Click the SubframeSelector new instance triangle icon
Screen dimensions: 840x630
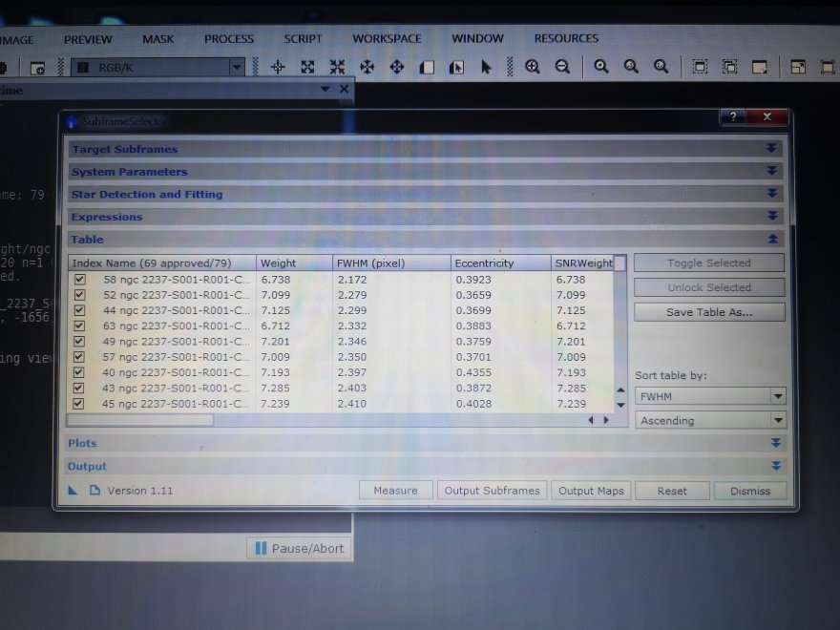pyautogui.click(x=73, y=491)
